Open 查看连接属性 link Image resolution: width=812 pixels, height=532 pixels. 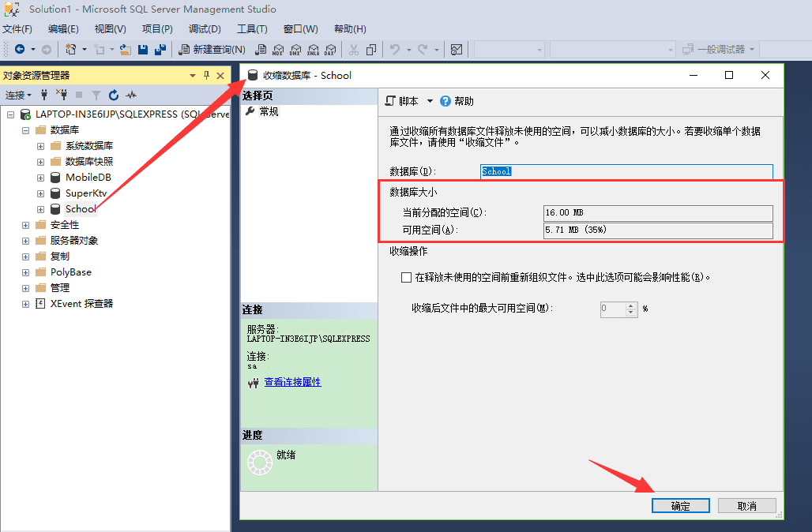[x=292, y=382]
